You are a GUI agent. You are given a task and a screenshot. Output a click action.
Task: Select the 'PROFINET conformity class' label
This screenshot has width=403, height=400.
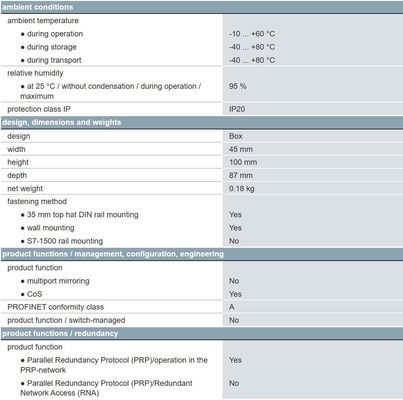click(x=56, y=307)
